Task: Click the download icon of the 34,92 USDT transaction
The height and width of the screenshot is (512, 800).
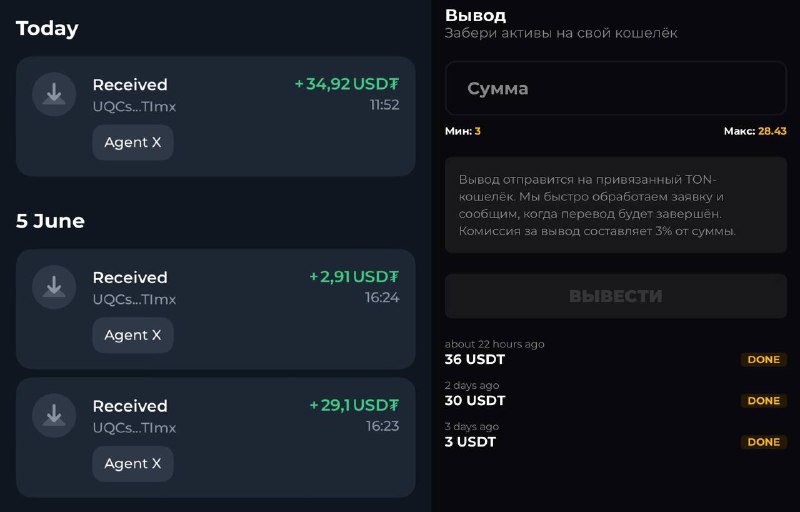Action: (54, 94)
